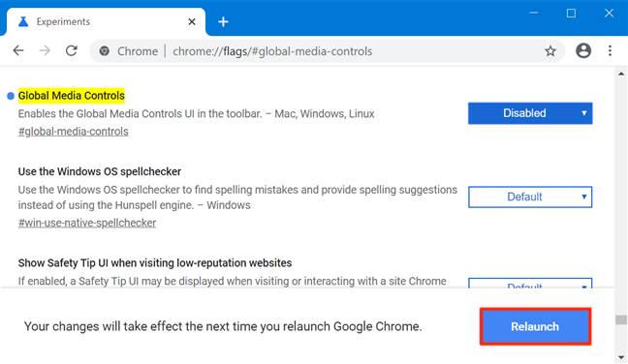Select the Experiments tab

coord(106,21)
